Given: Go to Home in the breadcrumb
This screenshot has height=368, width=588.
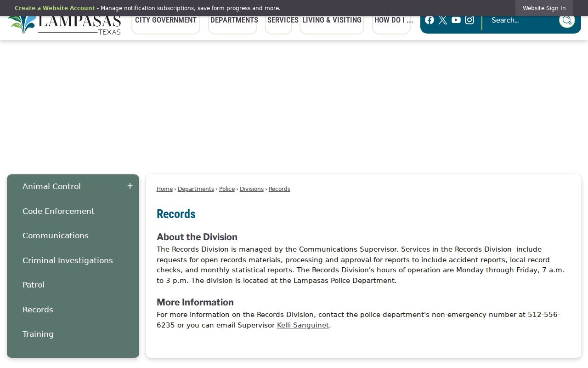Looking at the screenshot, I should tap(164, 189).
